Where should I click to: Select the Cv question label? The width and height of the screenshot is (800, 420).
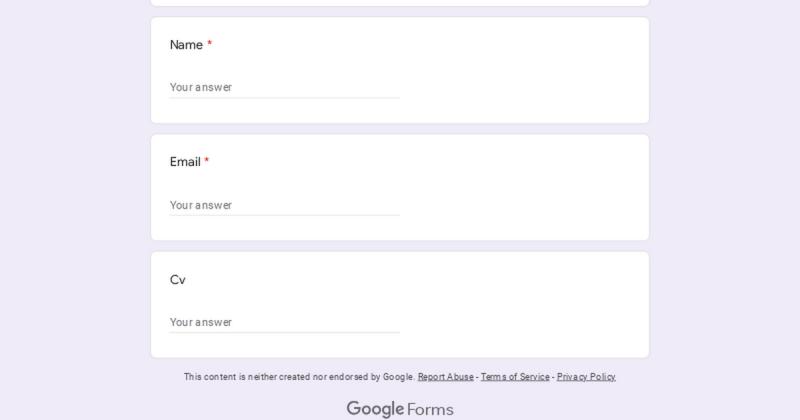click(178, 280)
